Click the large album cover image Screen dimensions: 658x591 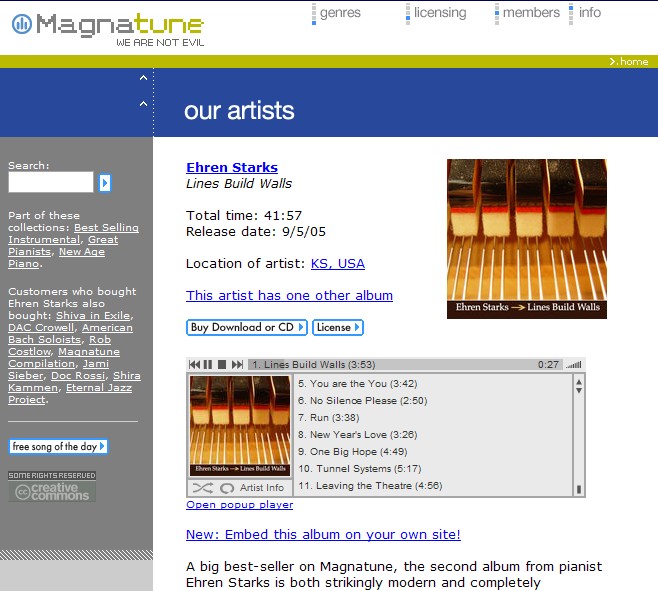point(527,239)
